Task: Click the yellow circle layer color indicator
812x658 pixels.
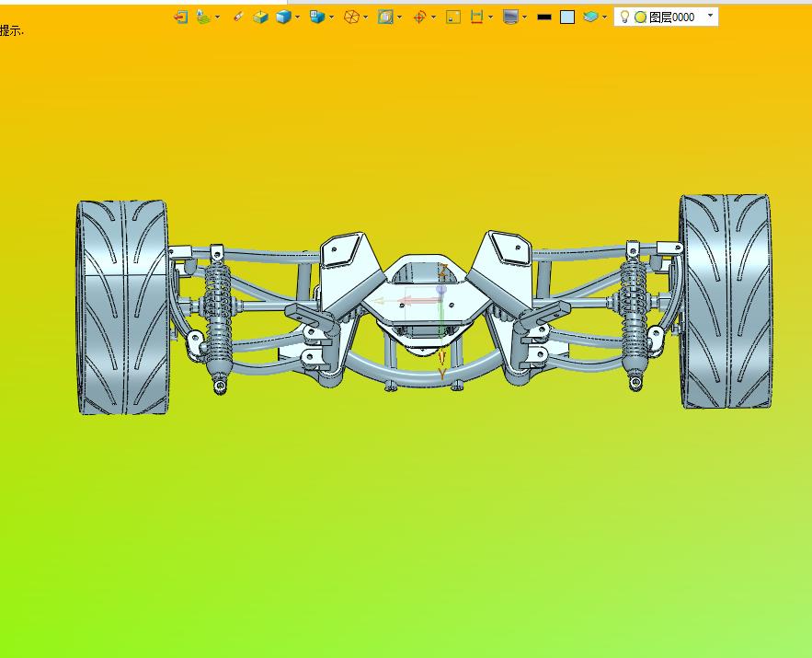Action: click(641, 17)
